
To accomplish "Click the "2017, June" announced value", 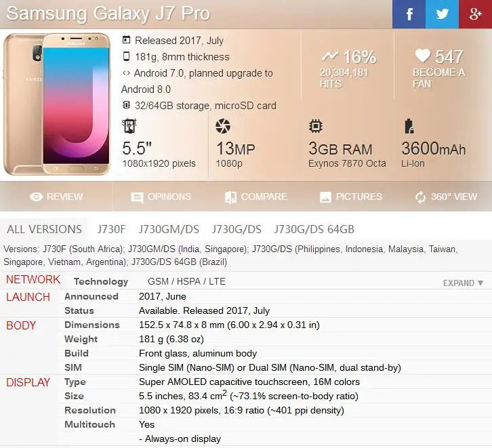I will pos(163,296).
